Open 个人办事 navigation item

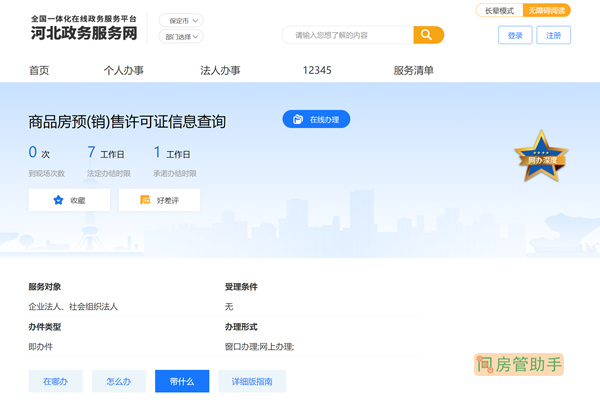[x=124, y=70]
